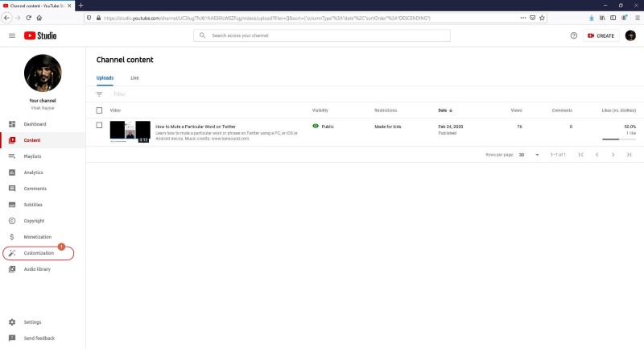Open Dashboard in the sidebar
The image size is (644, 349).
43,124
